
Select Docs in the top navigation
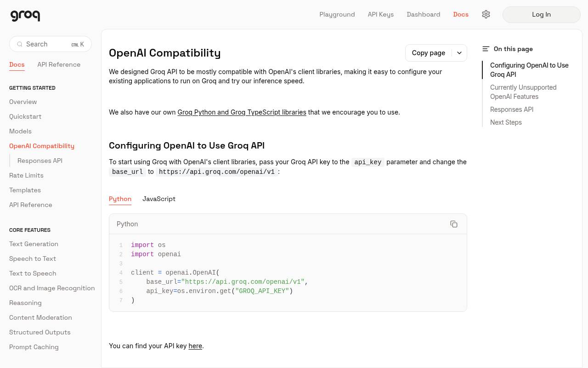click(x=461, y=14)
